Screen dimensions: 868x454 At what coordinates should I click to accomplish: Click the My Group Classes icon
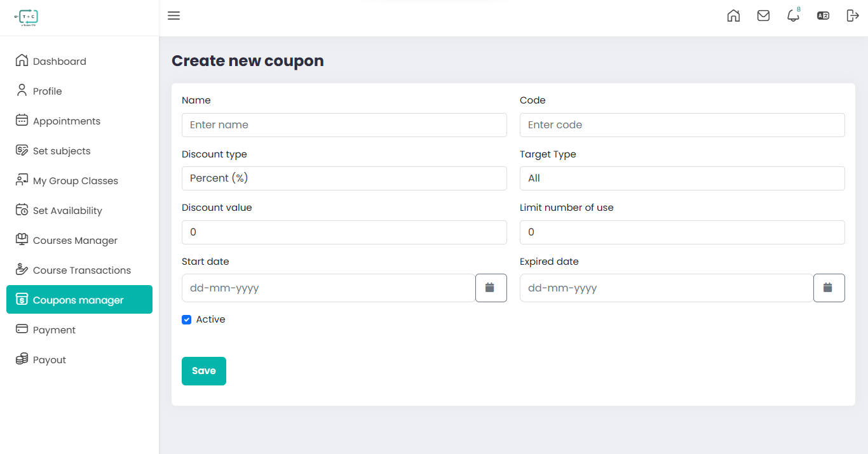[22, 180]
